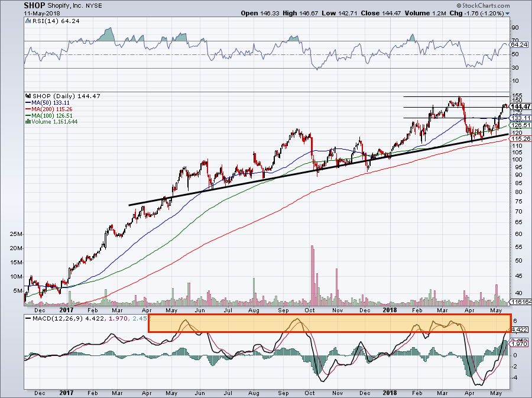Click the bold 144.47 price tag on axis
Image resolution: width=532 pixels, height=398 pixels.
pyautogui.click(x=520, y=106)
